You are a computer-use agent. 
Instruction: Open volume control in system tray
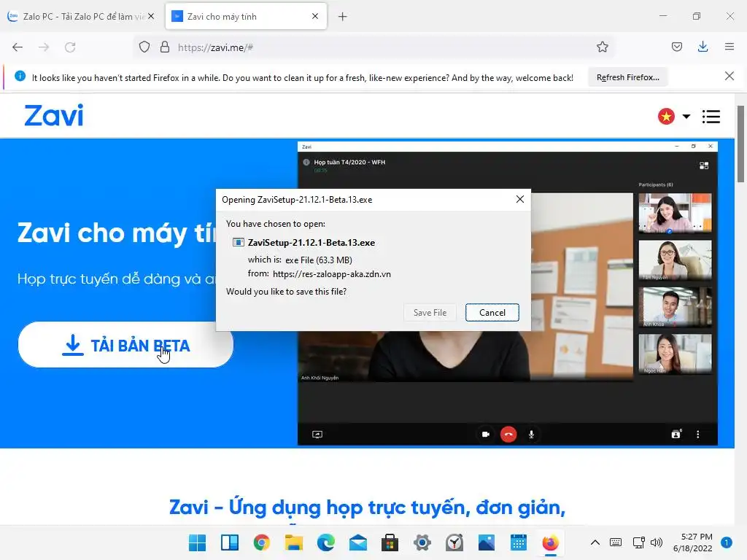tap(657, 542)
